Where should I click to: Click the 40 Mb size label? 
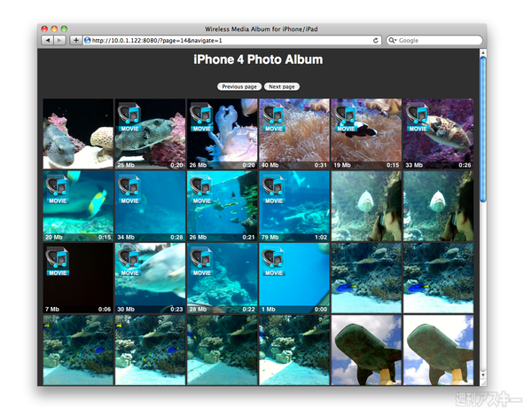[x=270, y=165]
